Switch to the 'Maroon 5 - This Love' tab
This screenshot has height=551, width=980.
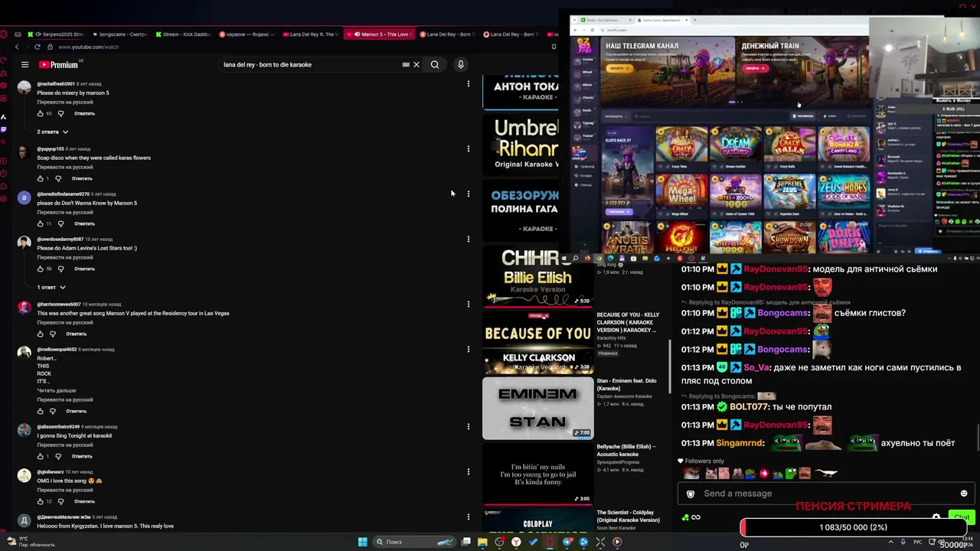tap(380, 34)
